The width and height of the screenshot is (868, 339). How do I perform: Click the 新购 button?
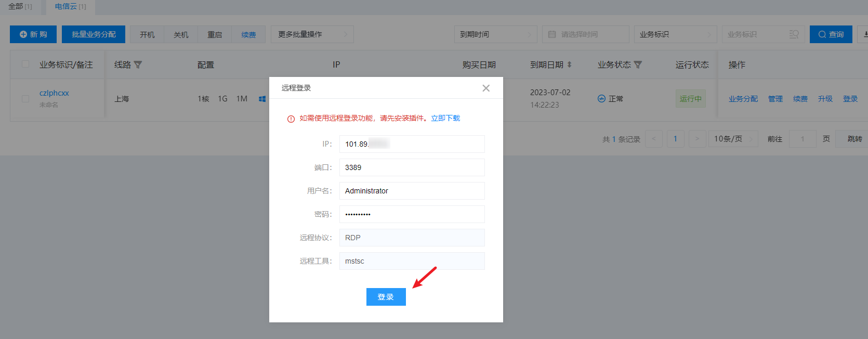(x=33, y=34)
